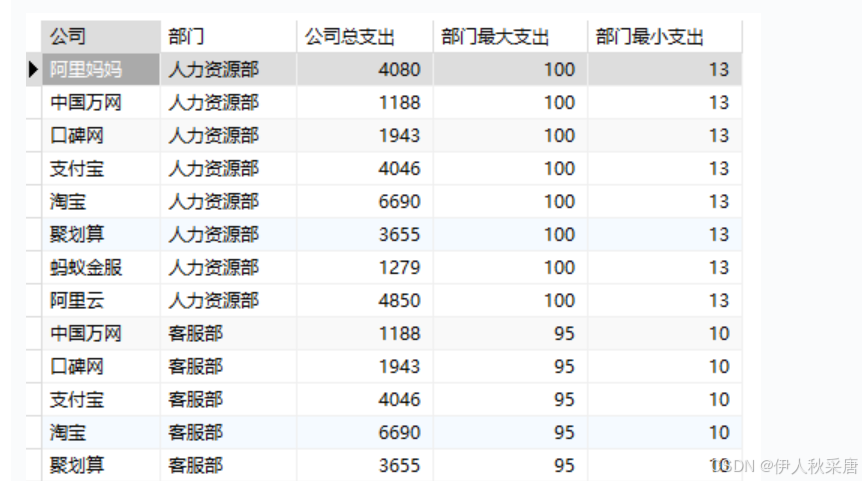
Task: Select total expense cell 4850
Action: pos(364,301)
